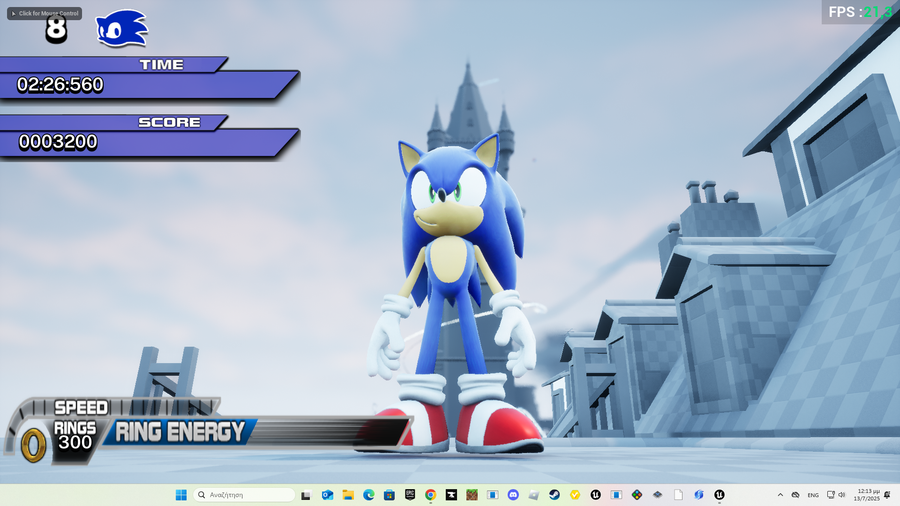Viewport: 900px width, 506px height.
Task: Launch Steam from the taskbar
Action: click(554, 495)
